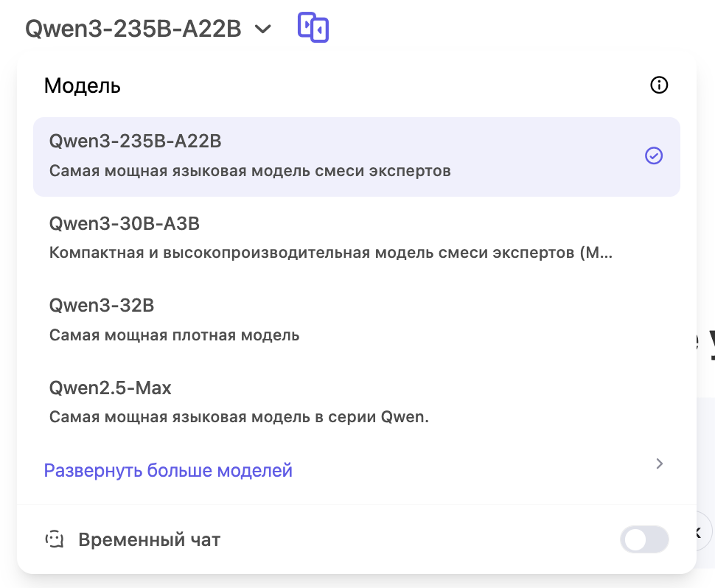
Task: Click the truncated Компактная и высокопроизводительная description
Action: 331,253
